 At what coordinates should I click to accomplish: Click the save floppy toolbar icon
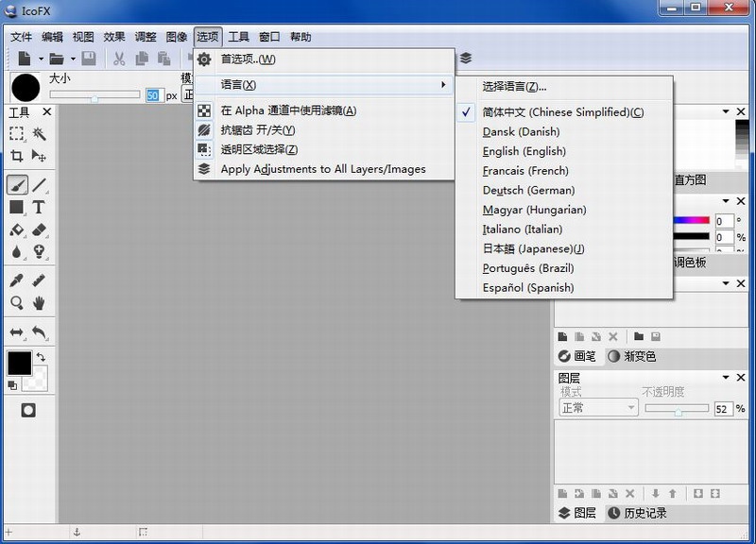[x=88, y=59]
